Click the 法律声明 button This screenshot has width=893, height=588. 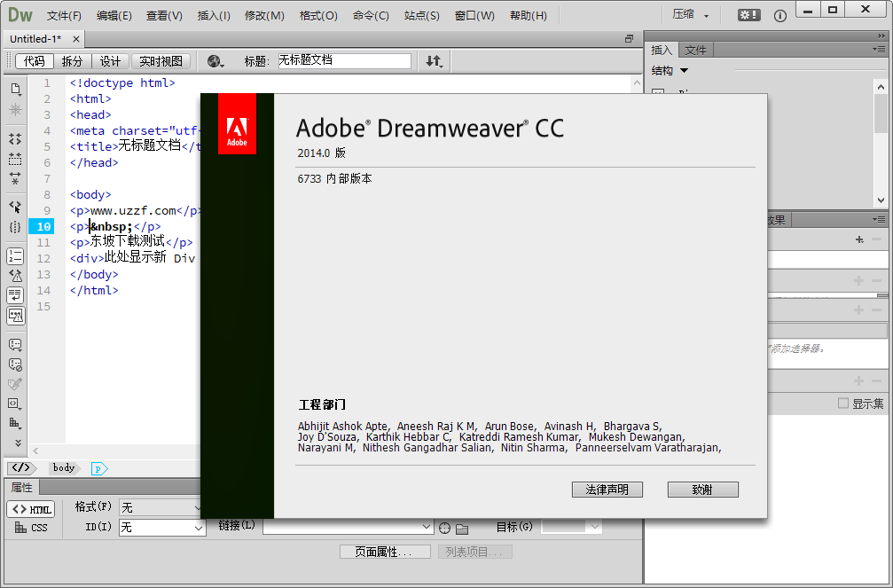click(607, 490)
